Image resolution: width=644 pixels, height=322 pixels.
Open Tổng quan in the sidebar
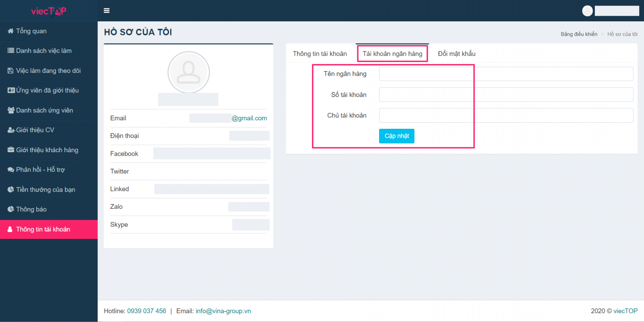pyautogui.click(x=49, y=31)
